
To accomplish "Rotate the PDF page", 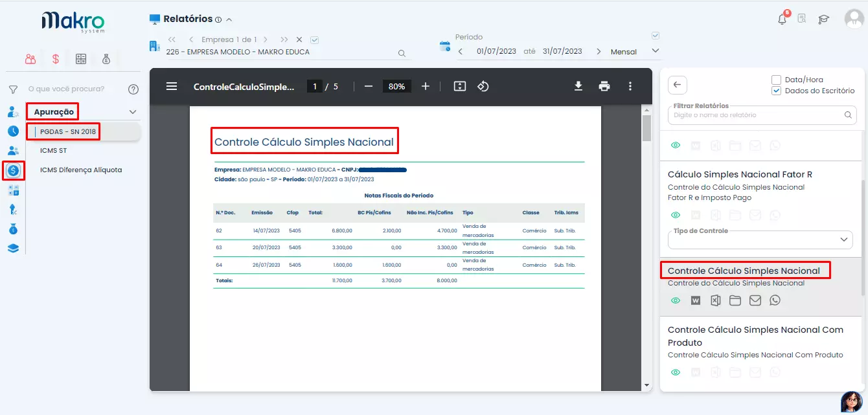I will 483,86.
